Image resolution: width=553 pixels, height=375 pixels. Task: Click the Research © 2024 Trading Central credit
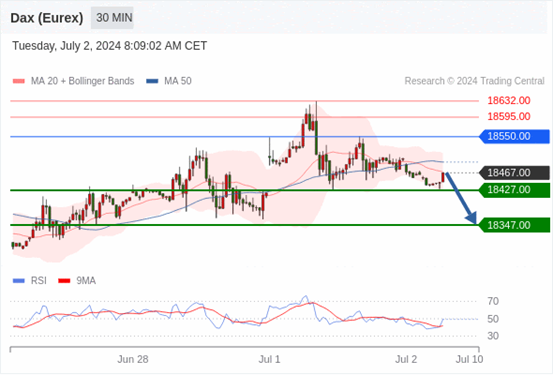474,81
